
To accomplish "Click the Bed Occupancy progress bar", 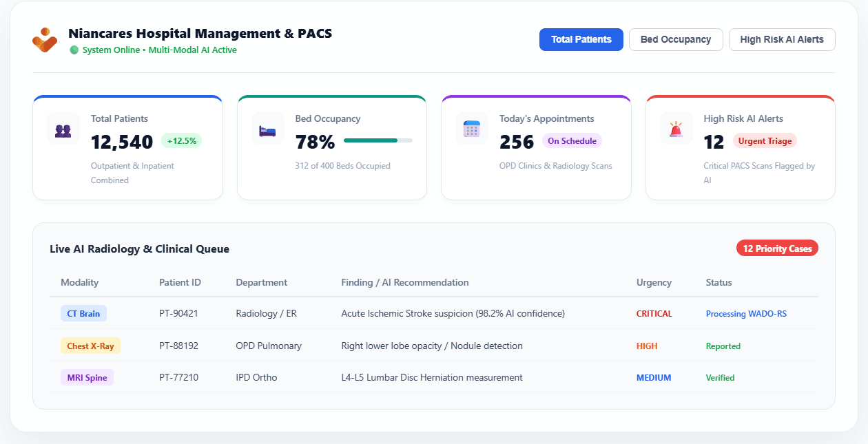I will click(378, 140).
